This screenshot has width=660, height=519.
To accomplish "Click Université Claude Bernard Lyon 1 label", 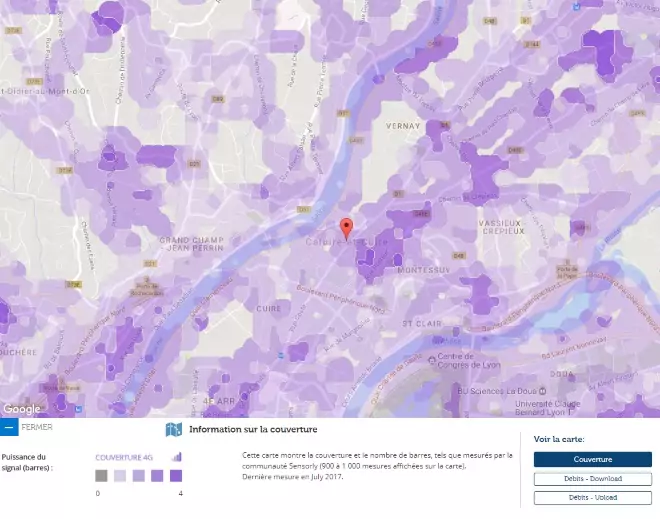I will (x=548, y=408).
